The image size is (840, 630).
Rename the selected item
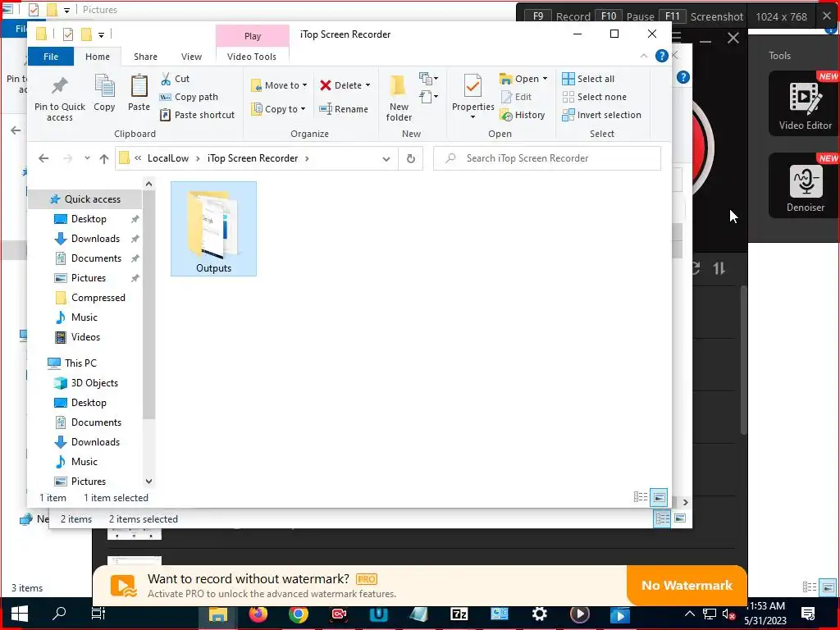(344, 109)
